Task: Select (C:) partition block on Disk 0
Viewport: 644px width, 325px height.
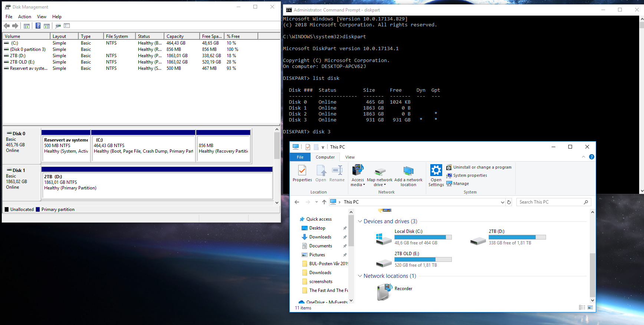Action: (143, 146)
